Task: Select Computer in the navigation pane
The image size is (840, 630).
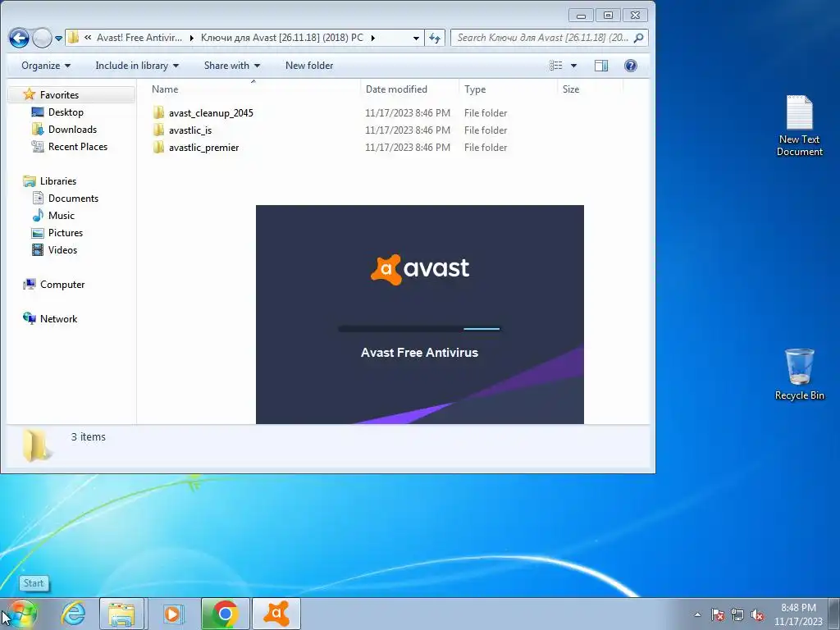Action: tap(62, 285)
